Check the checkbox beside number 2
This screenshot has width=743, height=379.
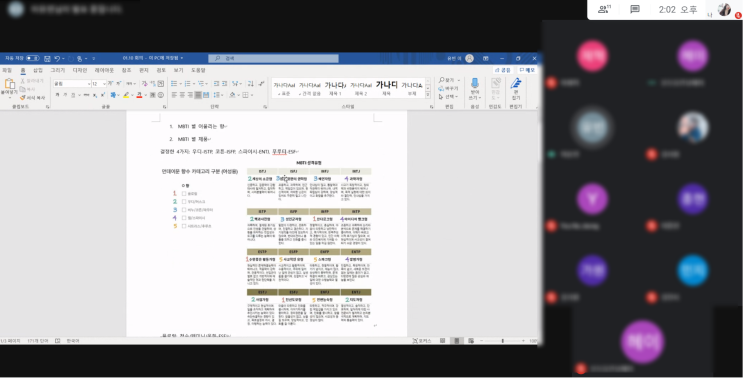pyautogui.click(x=184, y=202)
